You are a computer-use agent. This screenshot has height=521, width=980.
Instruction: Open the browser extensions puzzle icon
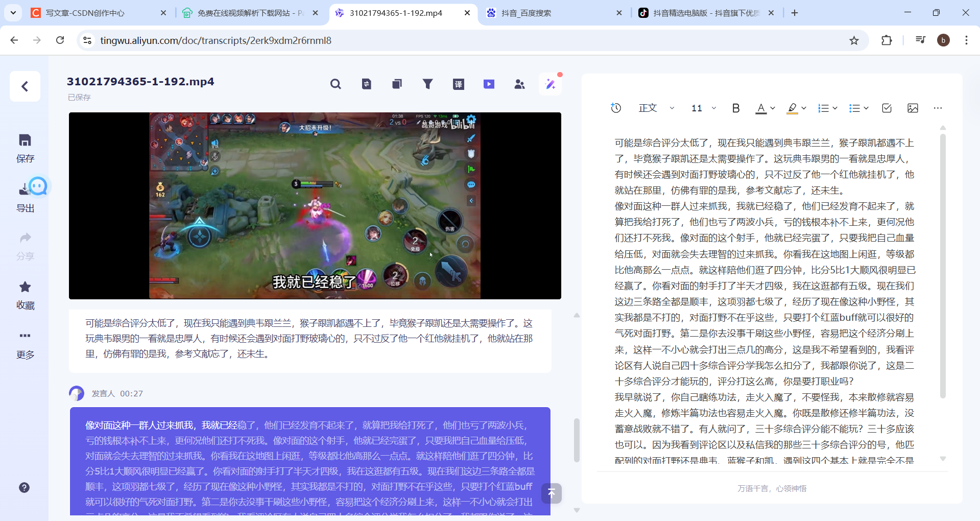pos(887,40)
